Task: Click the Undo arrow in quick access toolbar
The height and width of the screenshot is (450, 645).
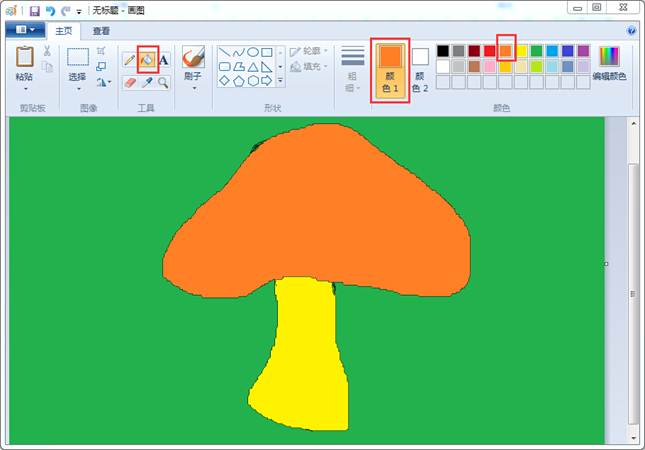Action: point(49,9)
